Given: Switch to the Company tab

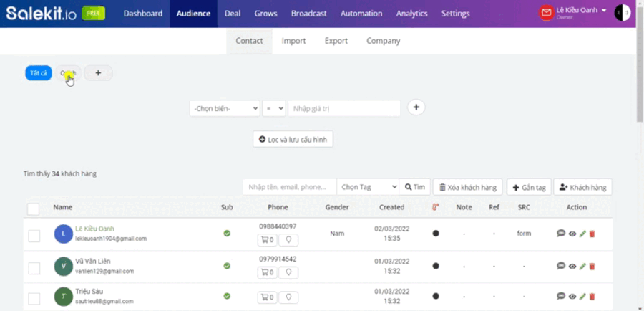Looking at the screenshot, I should coord(384,41).
